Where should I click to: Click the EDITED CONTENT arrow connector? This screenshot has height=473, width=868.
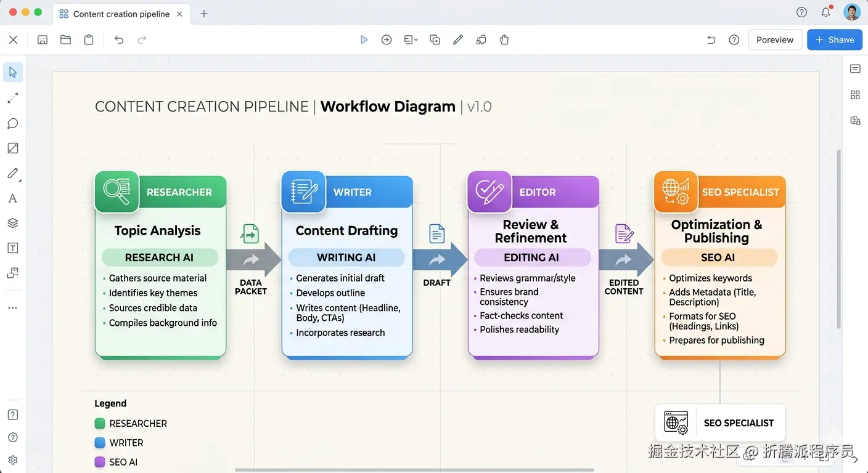(x=626, y=260)
